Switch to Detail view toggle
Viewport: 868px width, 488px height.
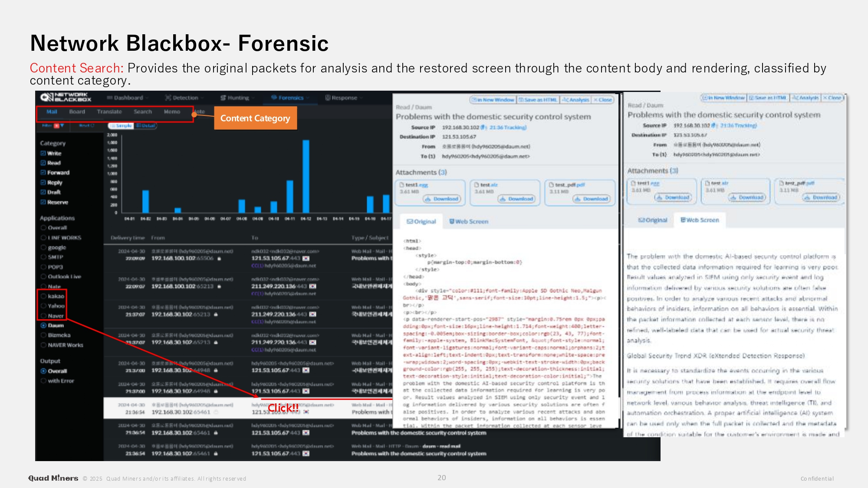point(145,126)
